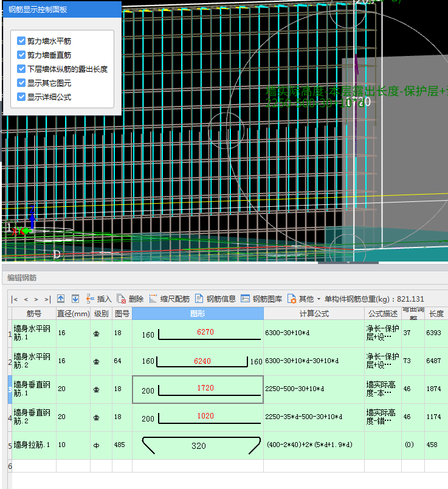
Task: Click 图号 column header
Action: [122, 313]
